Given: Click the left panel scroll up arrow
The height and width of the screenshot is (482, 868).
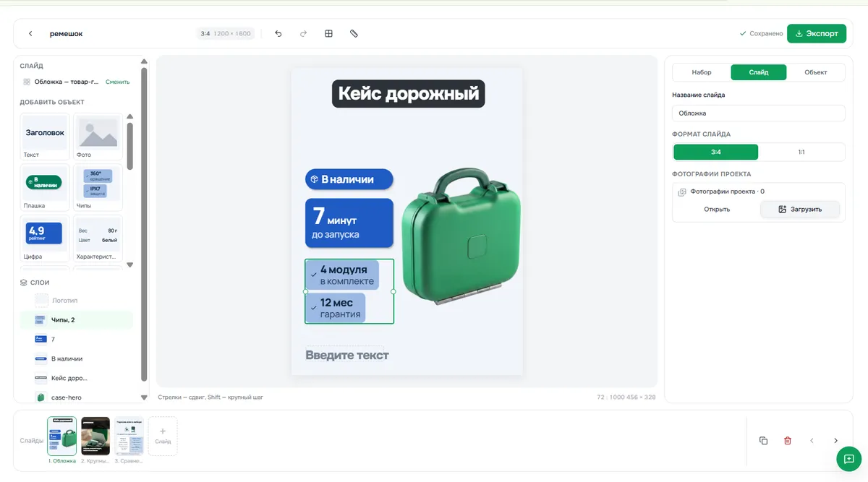Looking at the screenshot, I should [x=144, y=62].
